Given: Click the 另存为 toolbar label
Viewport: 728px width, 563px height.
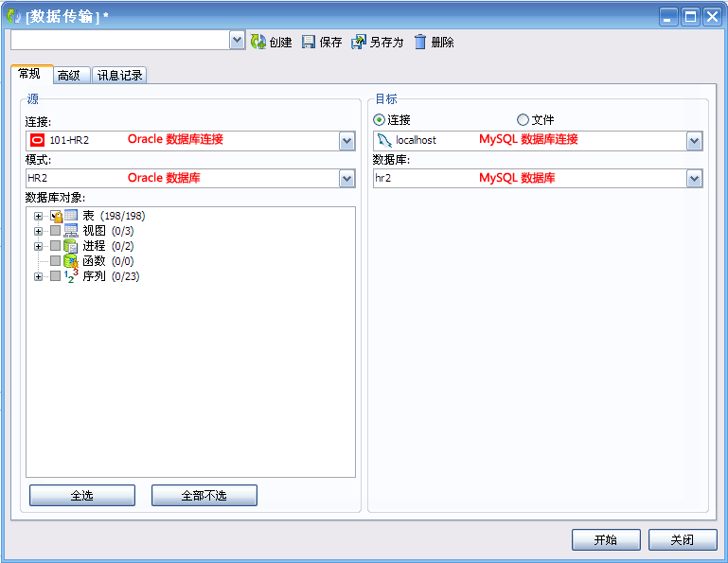Looking at the screenshot, I should (x=387, y=43).
